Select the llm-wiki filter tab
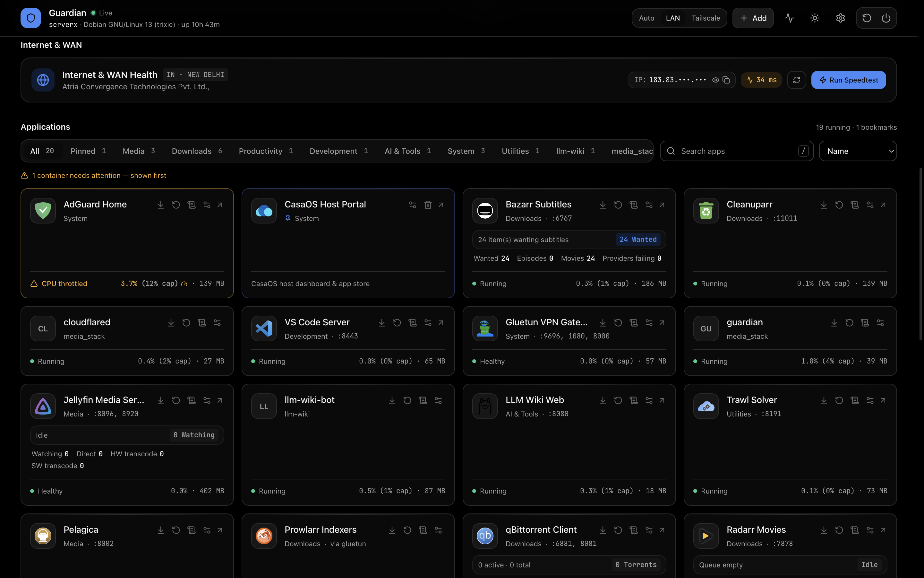This screenshot has height=578, width=924. [x=575, y=151]
